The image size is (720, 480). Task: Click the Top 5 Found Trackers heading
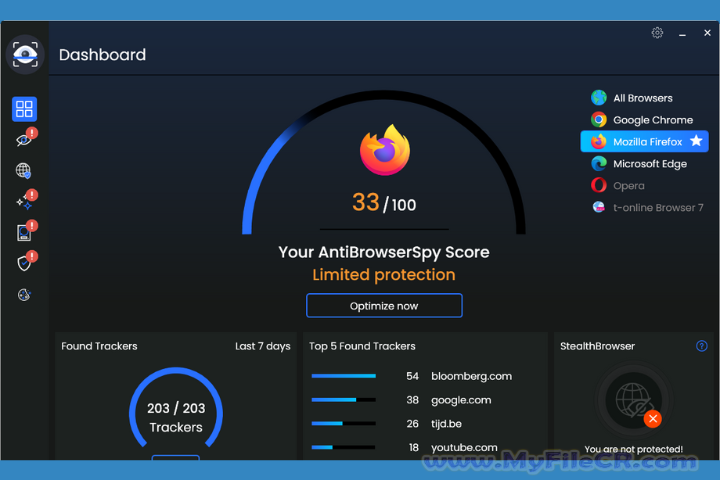tap(362, 346)
